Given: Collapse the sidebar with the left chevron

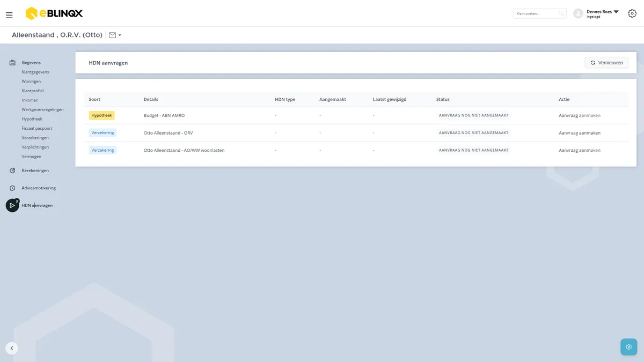Looking at the screenshot, I should coord(12,348).
